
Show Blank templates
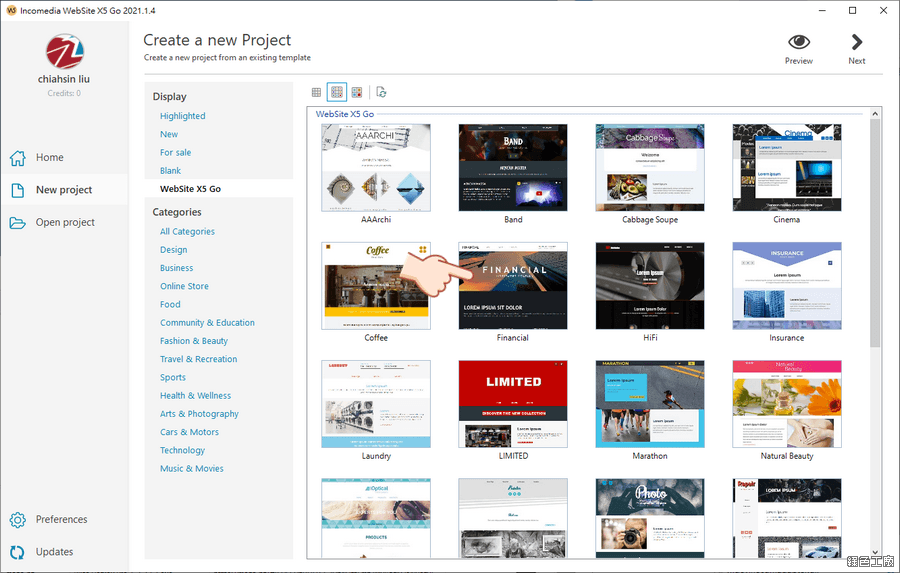coord(170,171)
